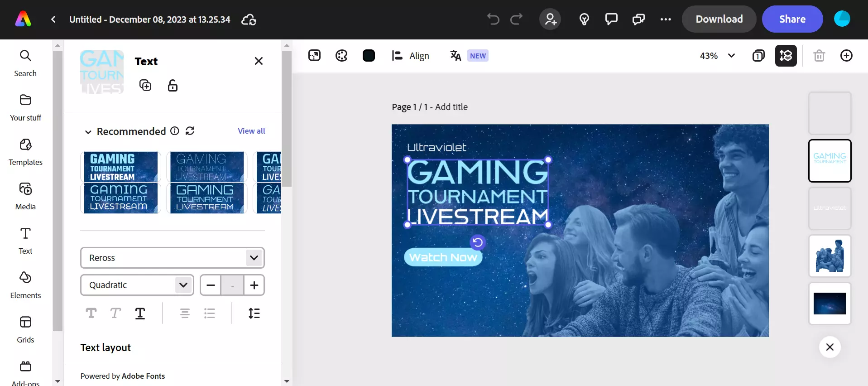Click View all recommended styles

[x=251, y=131]
